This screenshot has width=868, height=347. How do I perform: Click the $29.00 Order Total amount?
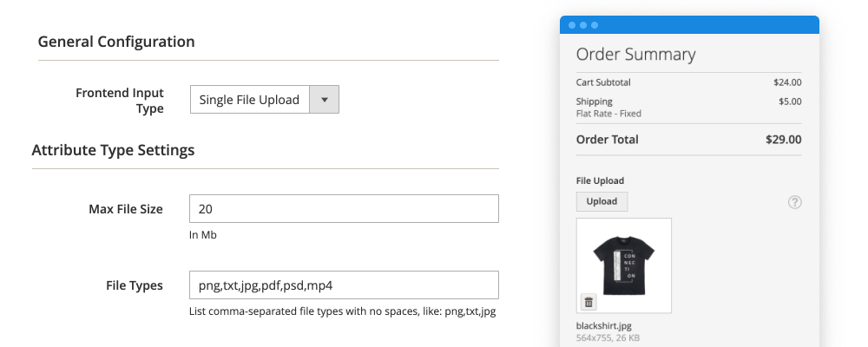point(783,139)
